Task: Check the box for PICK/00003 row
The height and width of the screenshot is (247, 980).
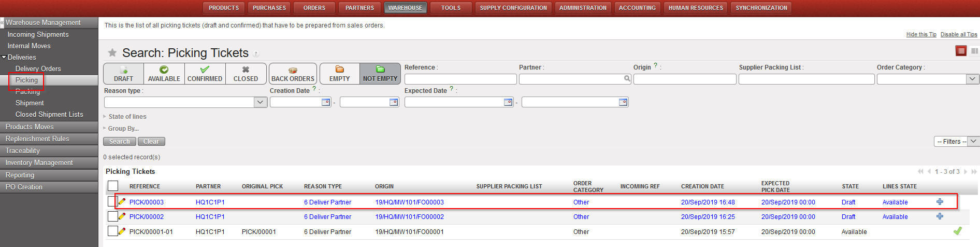Action: (112, 202)
